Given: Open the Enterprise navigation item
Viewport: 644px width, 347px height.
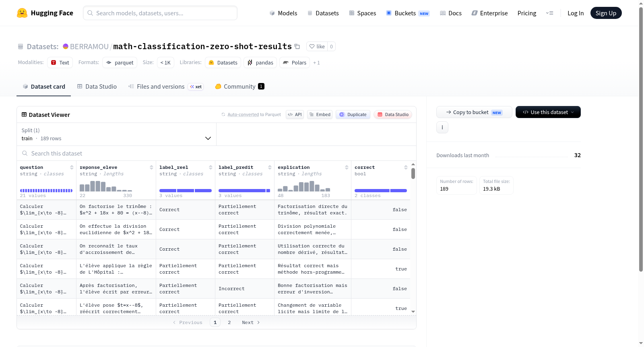Looking at the screenshot, I should (489, 13).
